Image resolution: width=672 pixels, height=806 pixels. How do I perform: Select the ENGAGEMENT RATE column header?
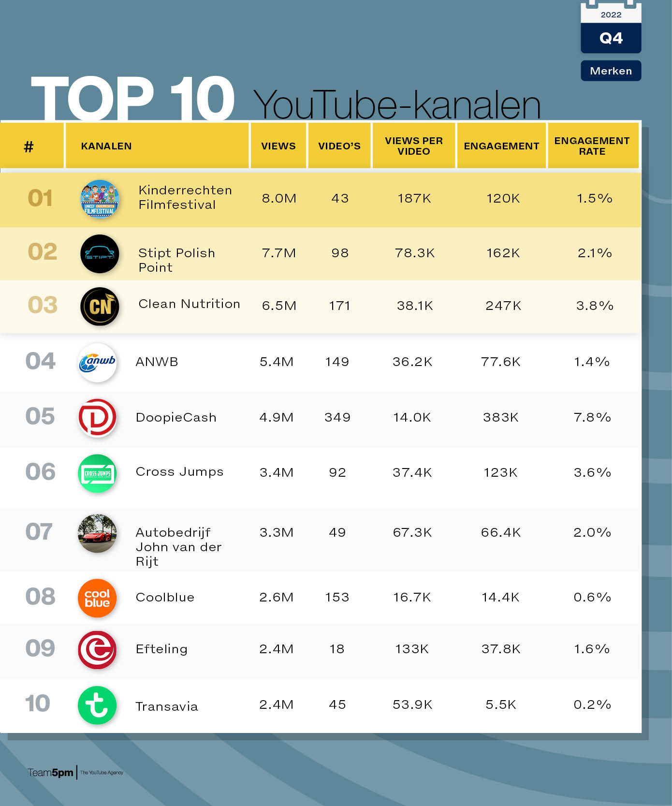click(592, 146)
